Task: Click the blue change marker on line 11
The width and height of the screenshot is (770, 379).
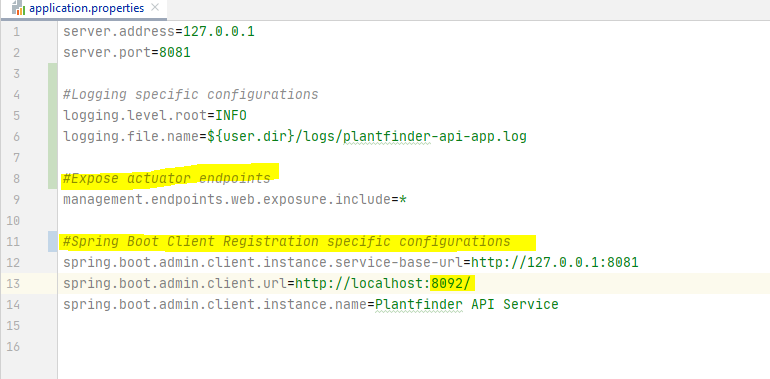Action: pyautogui.click(x=53, y=242)
